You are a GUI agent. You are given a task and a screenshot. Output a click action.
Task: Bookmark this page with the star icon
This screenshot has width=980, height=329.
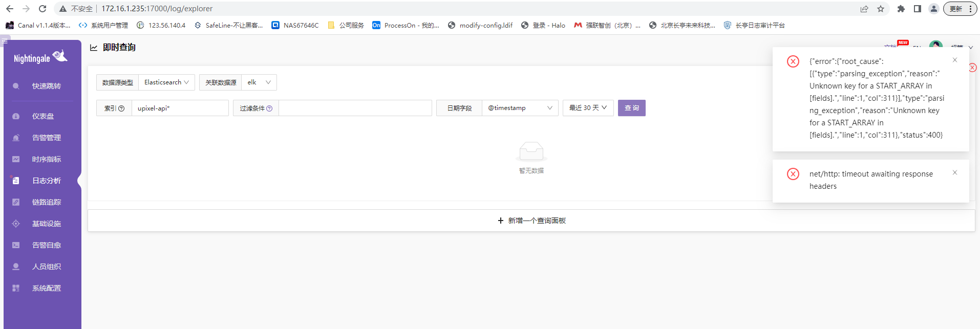pyautogui.click(x=881, y=9)
